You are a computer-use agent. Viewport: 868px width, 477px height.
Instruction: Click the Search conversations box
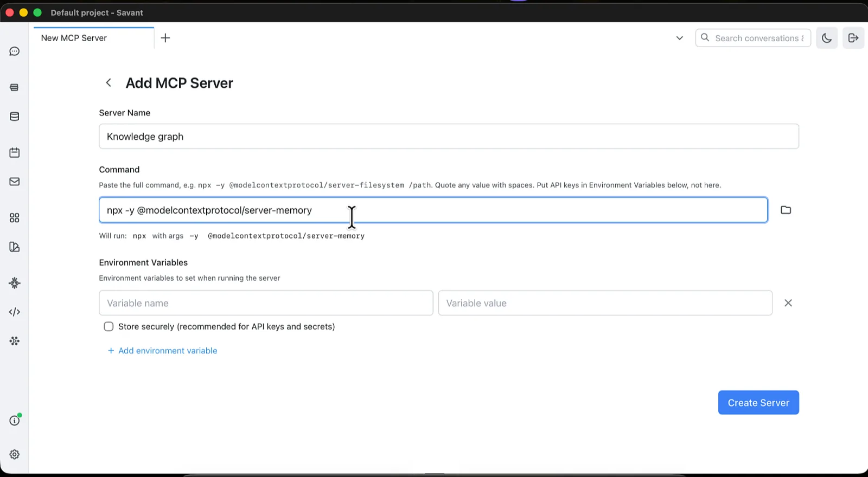coord(753,38)
